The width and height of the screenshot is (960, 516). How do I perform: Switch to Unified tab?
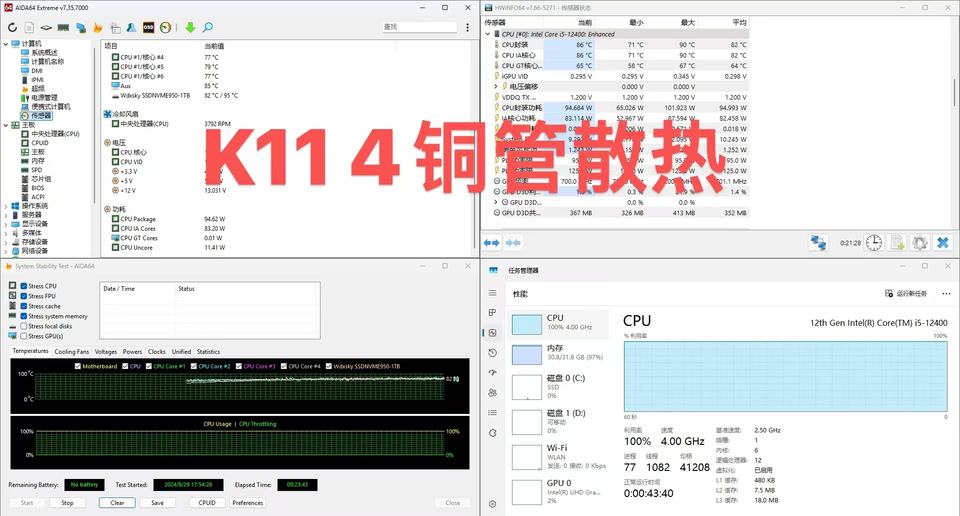pos(181,352)
